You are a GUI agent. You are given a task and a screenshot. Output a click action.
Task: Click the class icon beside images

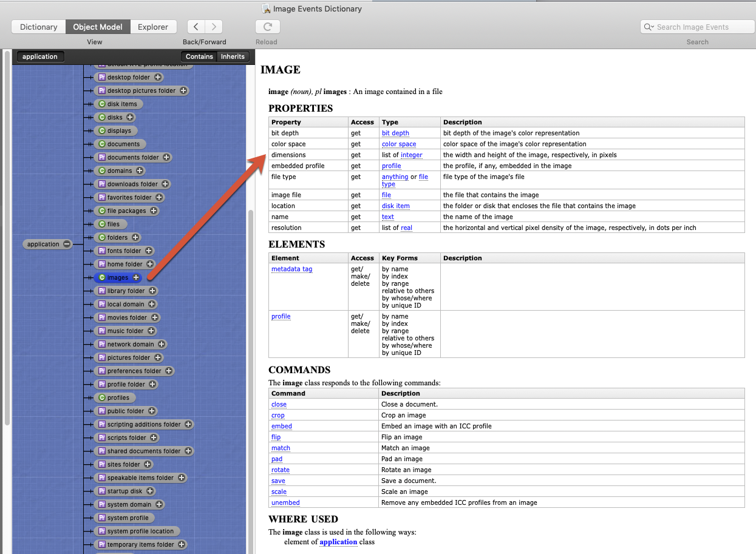102,278
